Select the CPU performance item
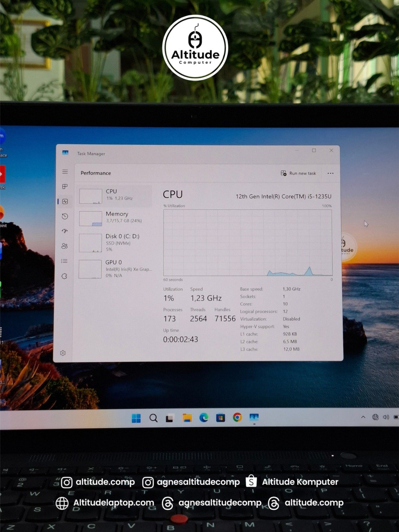This screenshot has width=399, height=532. coord(115,196)
